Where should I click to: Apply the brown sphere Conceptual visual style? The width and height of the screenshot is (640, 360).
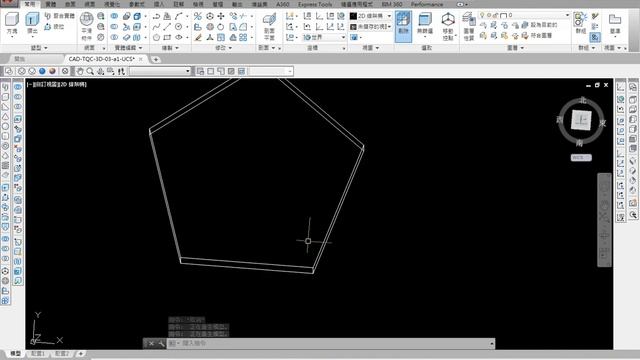52,71
